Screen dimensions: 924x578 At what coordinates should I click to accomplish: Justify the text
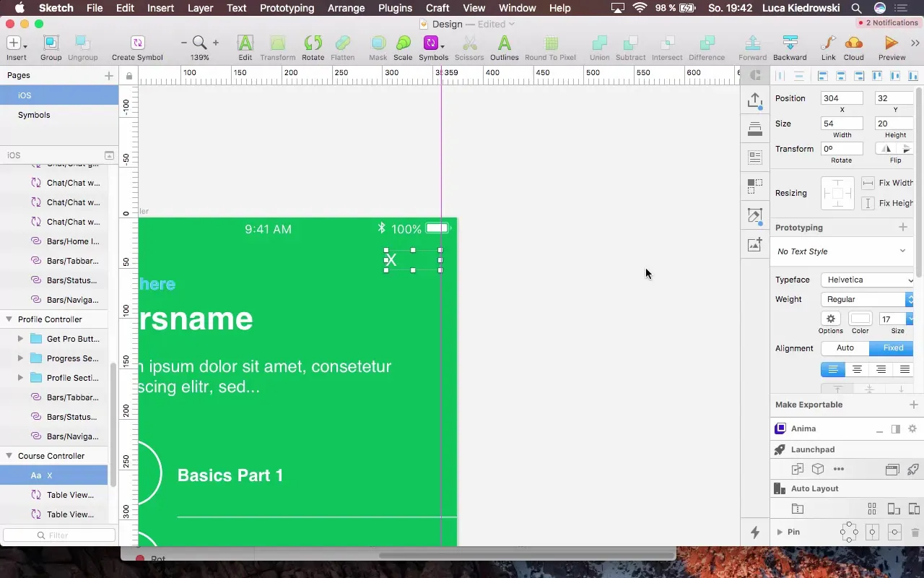(x=905, y=369)
